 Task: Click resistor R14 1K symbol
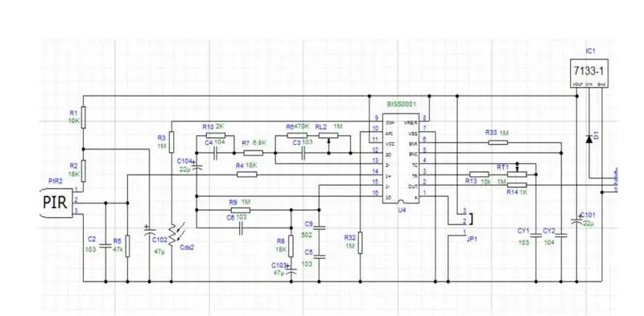(x=517, y=185)
